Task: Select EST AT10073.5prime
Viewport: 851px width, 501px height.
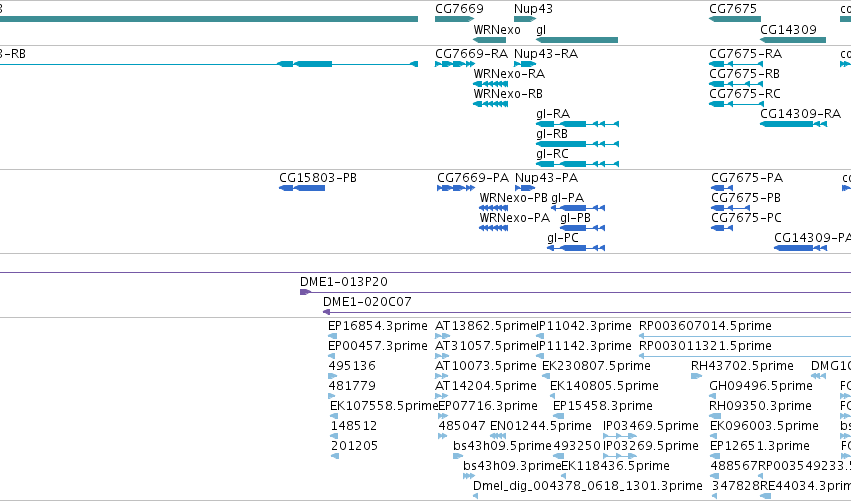Action: tap(485, 366)
